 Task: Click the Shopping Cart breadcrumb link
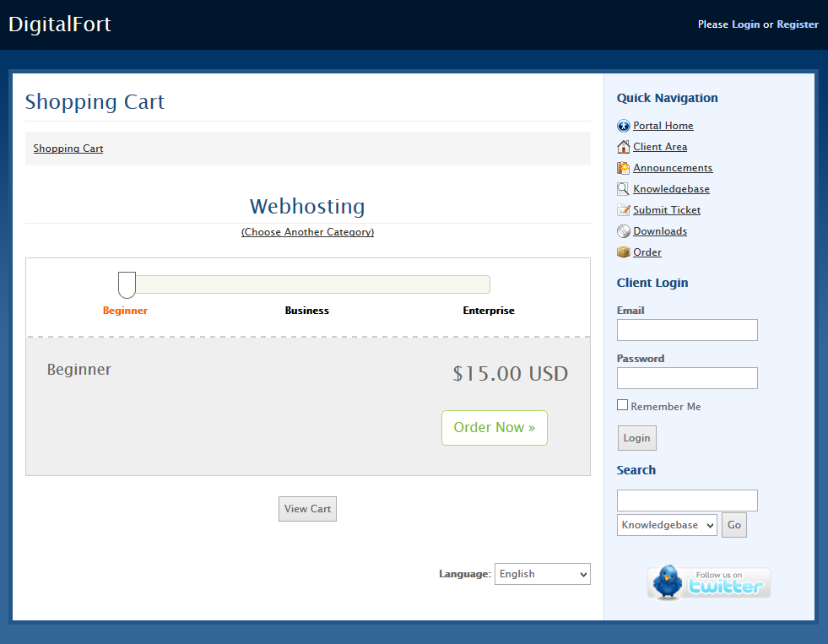pyautogui.click(x=68, y=149)
